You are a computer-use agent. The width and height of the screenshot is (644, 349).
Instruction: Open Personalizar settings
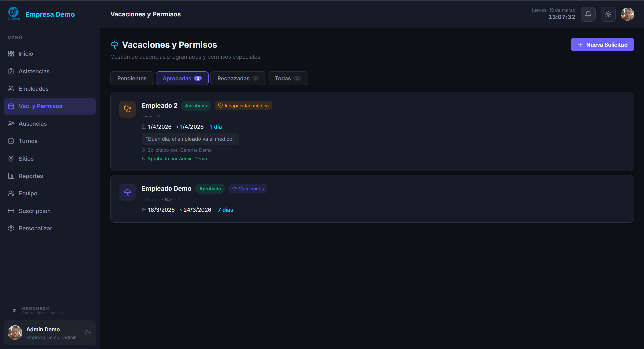pos(35,228)
